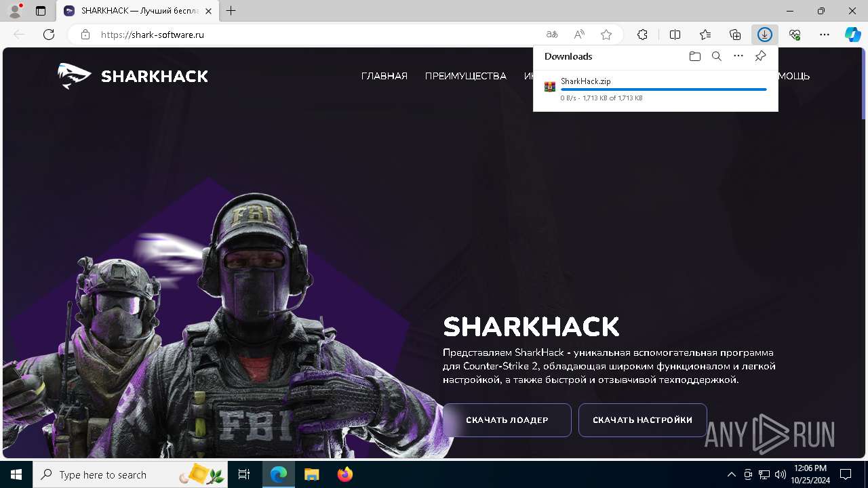Click the SharkHack.zip progress bar

[663, 89]
